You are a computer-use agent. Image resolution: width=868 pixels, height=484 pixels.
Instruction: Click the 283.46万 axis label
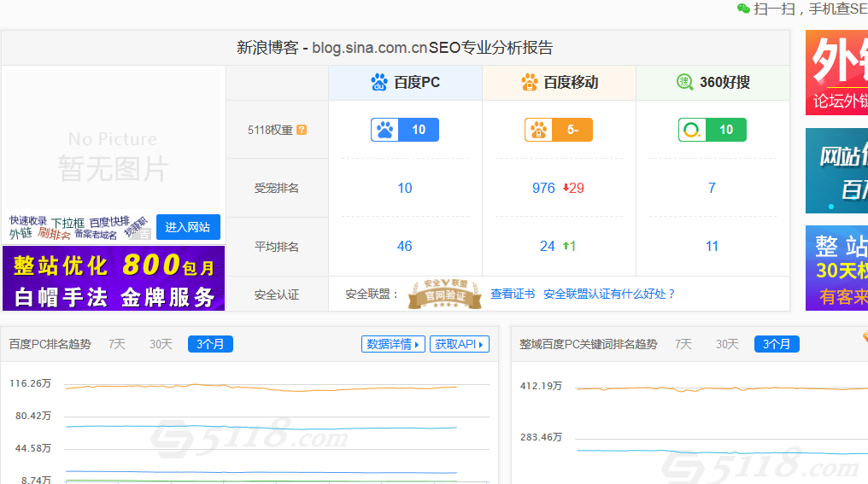pyautogui.click(x=541, y=438)
